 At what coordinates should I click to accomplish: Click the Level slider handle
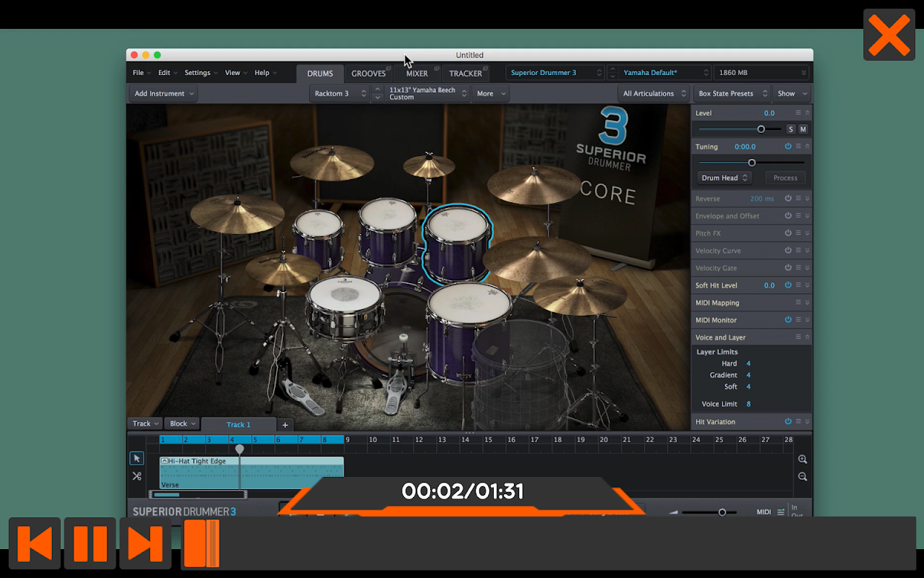(x=761, y=129)
